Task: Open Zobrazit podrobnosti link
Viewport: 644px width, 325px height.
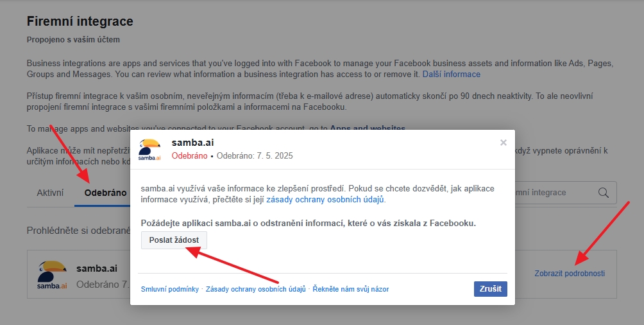Action: [x=570, y=274]
